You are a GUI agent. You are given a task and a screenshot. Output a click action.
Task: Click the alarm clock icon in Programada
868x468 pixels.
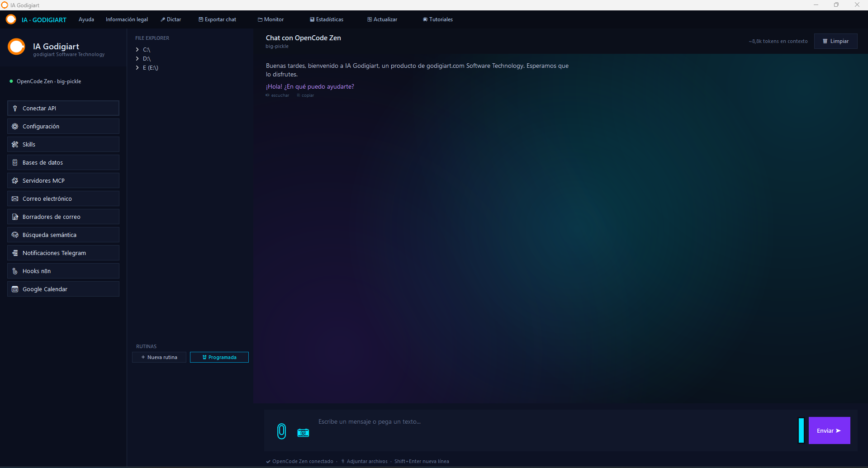click(x=204, y=357)
